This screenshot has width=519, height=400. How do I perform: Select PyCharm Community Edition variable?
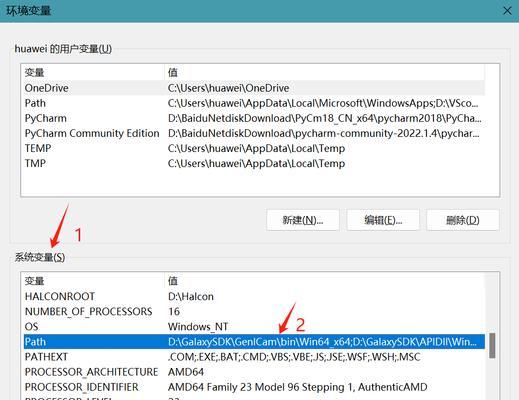pos(254,133)
